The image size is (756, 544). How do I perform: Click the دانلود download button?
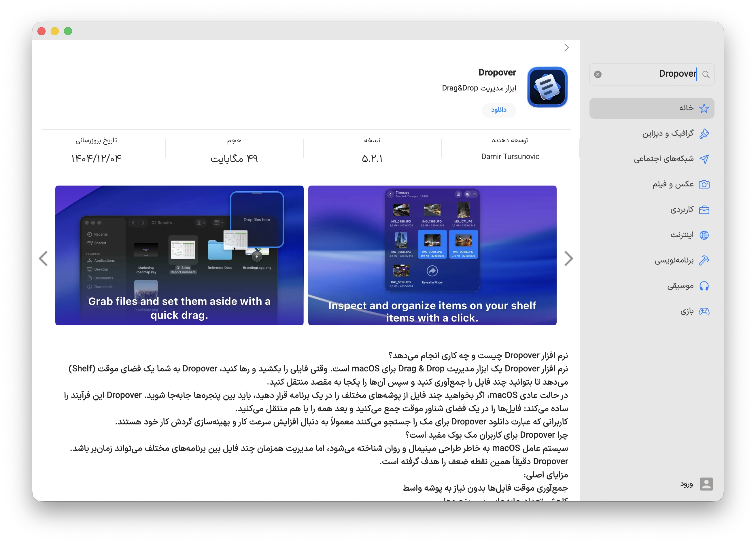pos(498,110)
